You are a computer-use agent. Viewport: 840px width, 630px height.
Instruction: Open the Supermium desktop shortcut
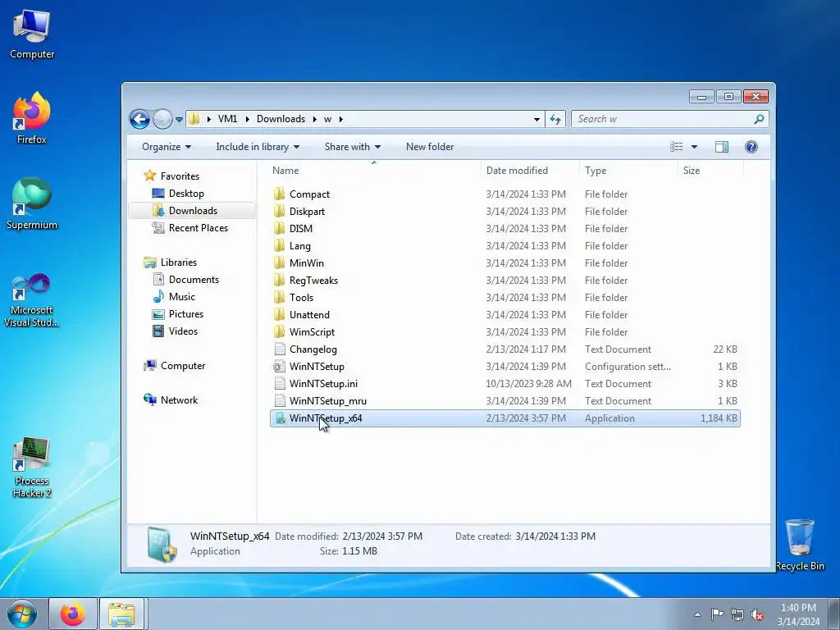[32, 204]
